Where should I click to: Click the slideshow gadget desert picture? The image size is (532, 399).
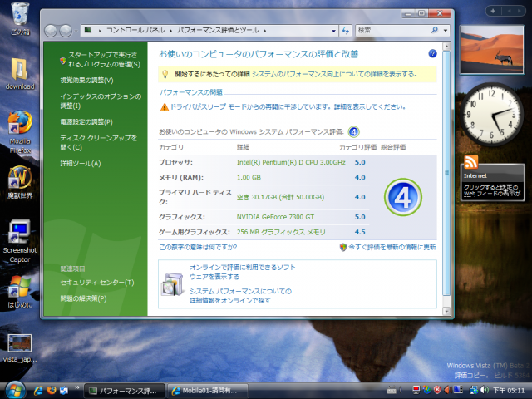point(491,50)
